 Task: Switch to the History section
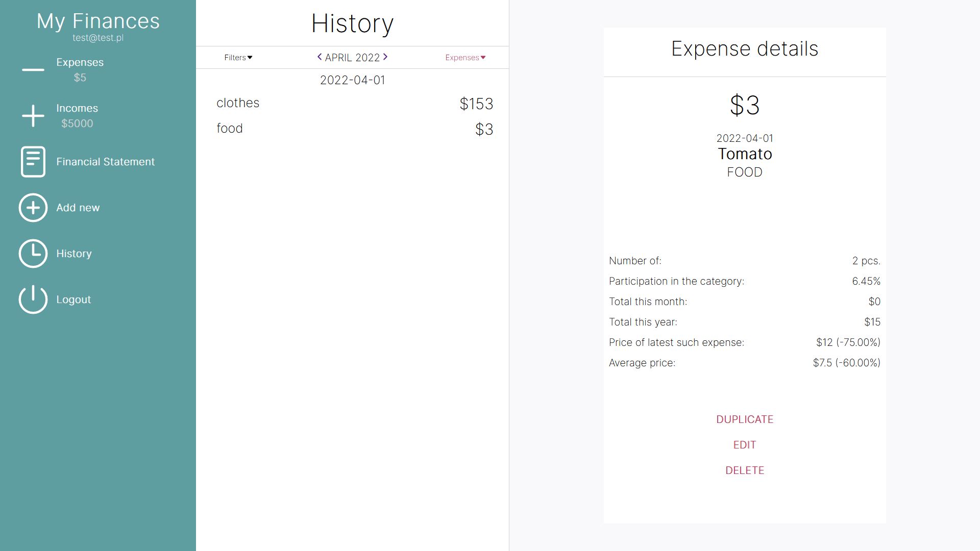(x=73, y=254)
